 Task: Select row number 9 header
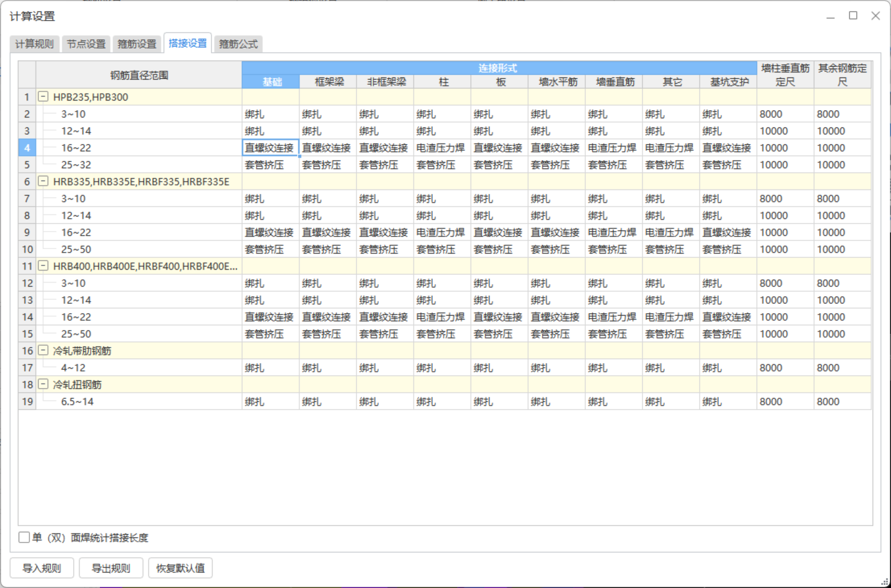pyautogui.click(x=27, y=233)
